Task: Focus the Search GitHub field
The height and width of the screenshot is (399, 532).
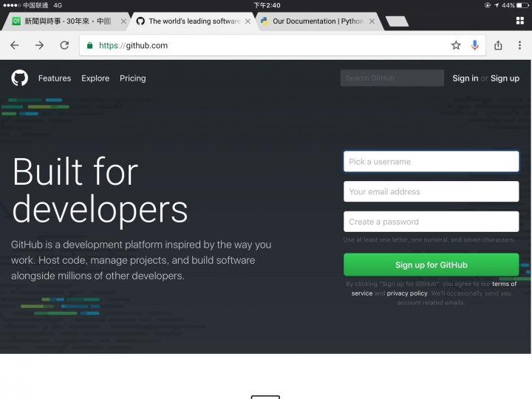Action: point(392,78)
